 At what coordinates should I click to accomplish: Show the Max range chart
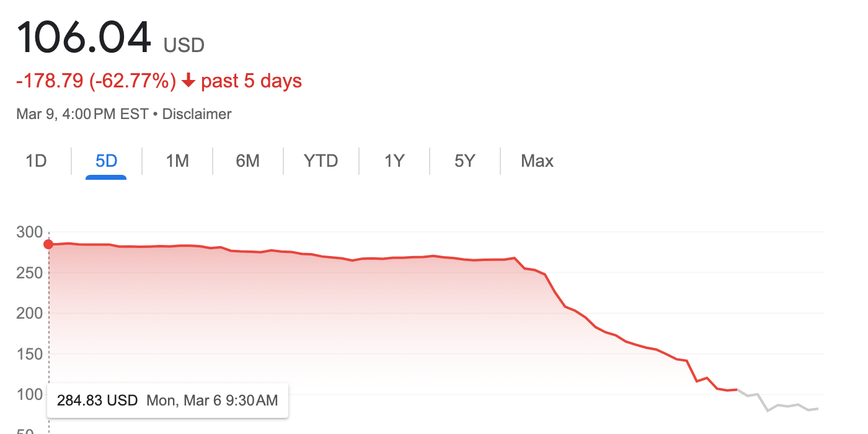(537, 161)
